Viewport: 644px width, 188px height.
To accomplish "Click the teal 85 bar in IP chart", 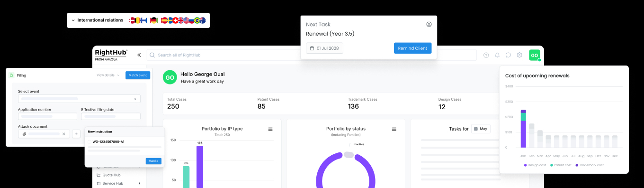I will tap(186, 177).
